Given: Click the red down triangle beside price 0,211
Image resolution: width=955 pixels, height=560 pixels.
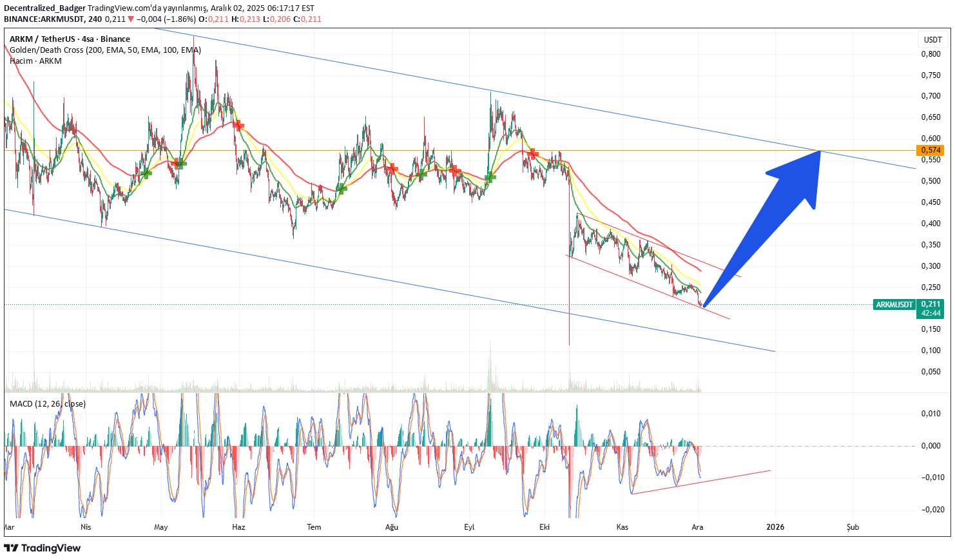Looking at the screenshot, I should (132, 19).
